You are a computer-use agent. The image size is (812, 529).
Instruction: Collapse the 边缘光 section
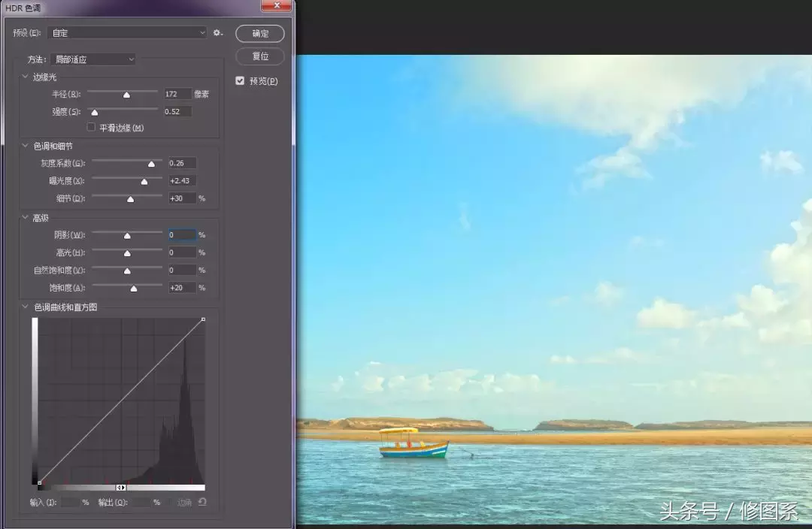[x=25, y=77]
